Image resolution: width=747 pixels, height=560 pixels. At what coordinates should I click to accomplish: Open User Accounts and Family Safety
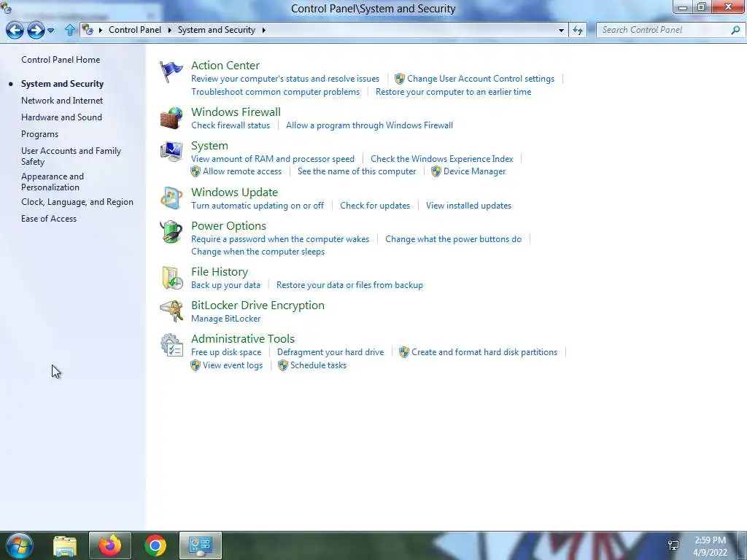tap(71, 156)
